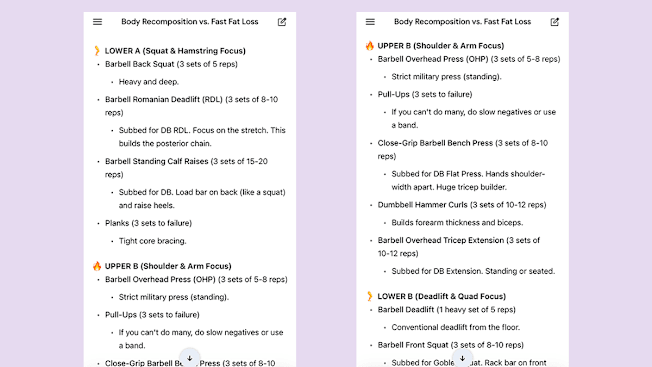
Task: Click the 'Builds forearm thickness and biceps.' note
Action: pos(457,223)
